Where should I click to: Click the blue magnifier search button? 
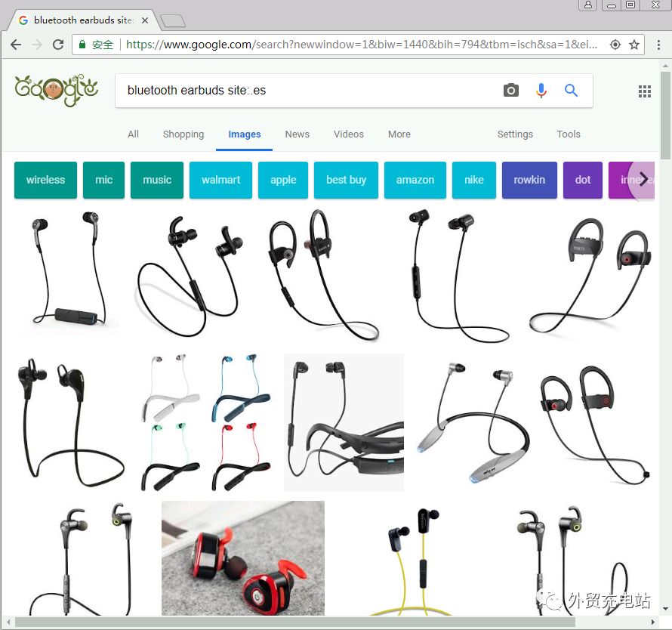click(571, 91)
